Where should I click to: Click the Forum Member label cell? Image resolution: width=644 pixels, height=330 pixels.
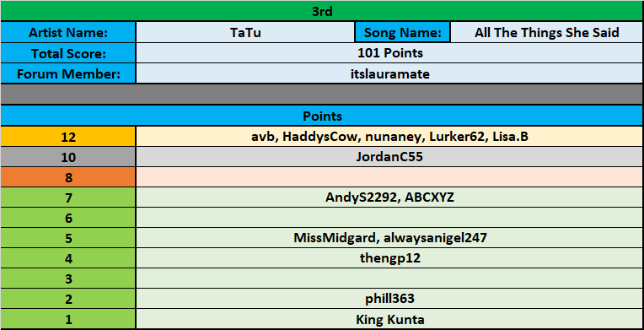pyautogui.click(x=68, y=73)
